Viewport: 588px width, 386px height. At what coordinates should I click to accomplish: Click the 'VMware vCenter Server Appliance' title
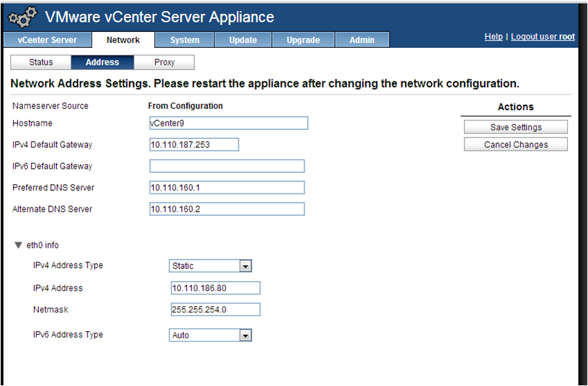[159, 17]
